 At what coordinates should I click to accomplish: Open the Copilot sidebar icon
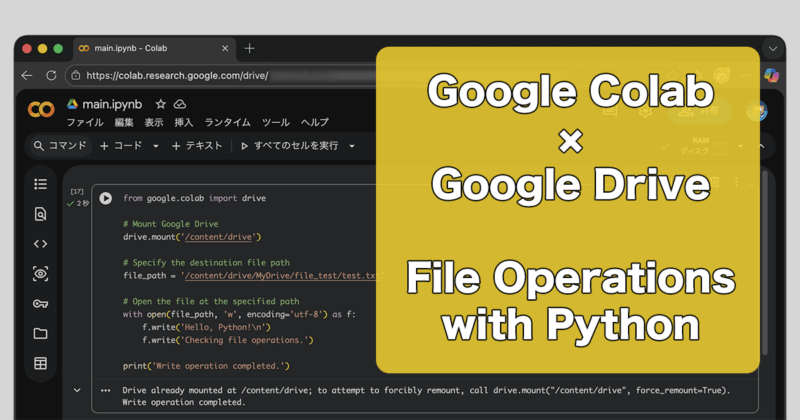click(771, 76)
